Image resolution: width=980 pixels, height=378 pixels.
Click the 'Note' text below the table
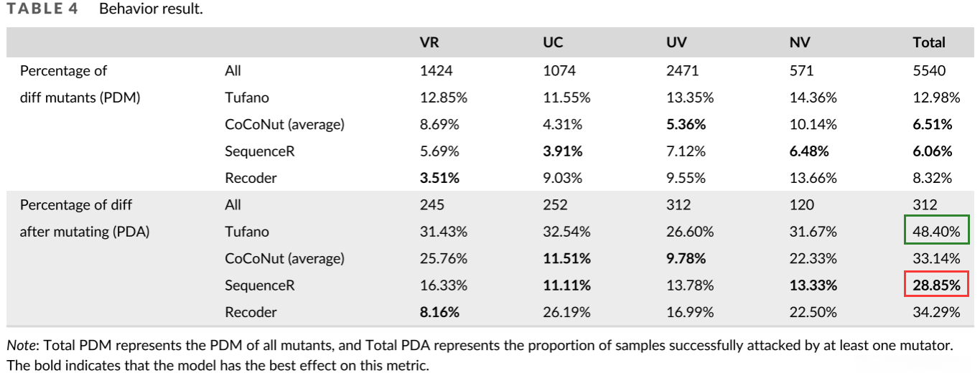pyautogui.click(x=21, y=346)
